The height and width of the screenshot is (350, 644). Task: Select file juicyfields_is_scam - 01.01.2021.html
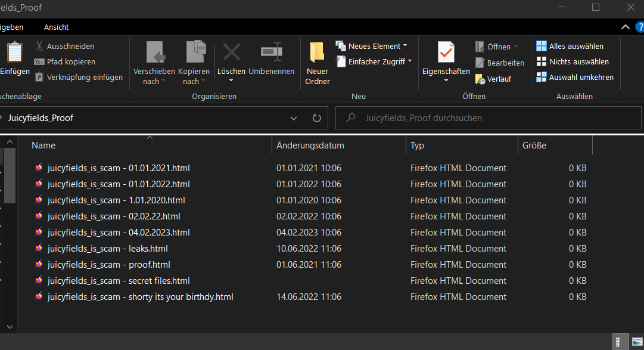(x=119, y=168)
